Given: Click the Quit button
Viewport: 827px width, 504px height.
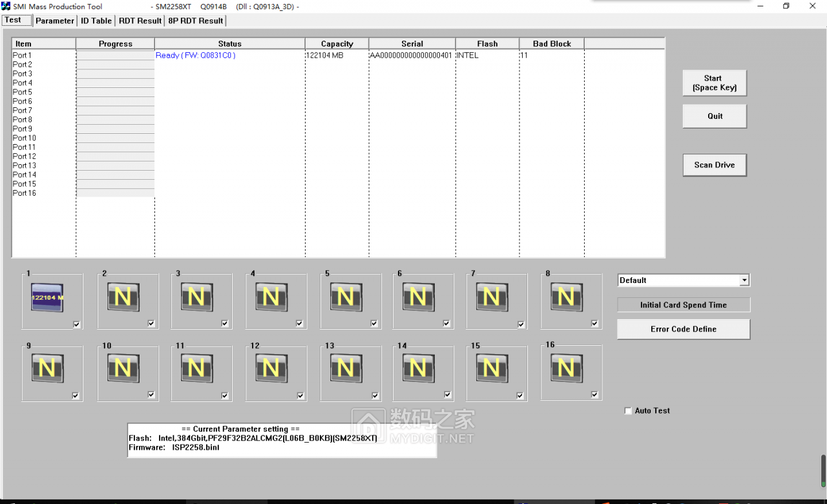Looking at the screenshot, I should (715, 116).
